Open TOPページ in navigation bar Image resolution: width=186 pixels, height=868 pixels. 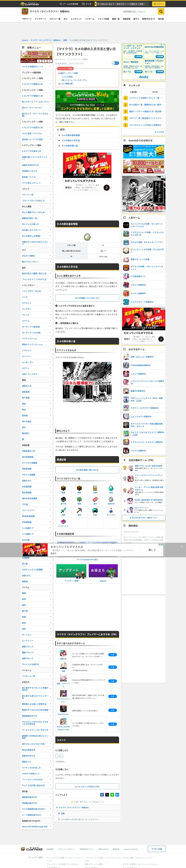pos(27,19)
